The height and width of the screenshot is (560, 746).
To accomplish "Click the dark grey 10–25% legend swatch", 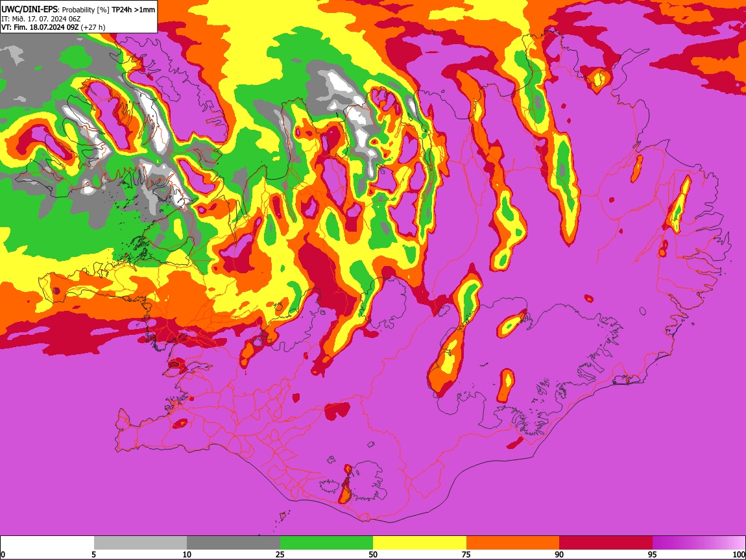I will (x=234, y=543).
